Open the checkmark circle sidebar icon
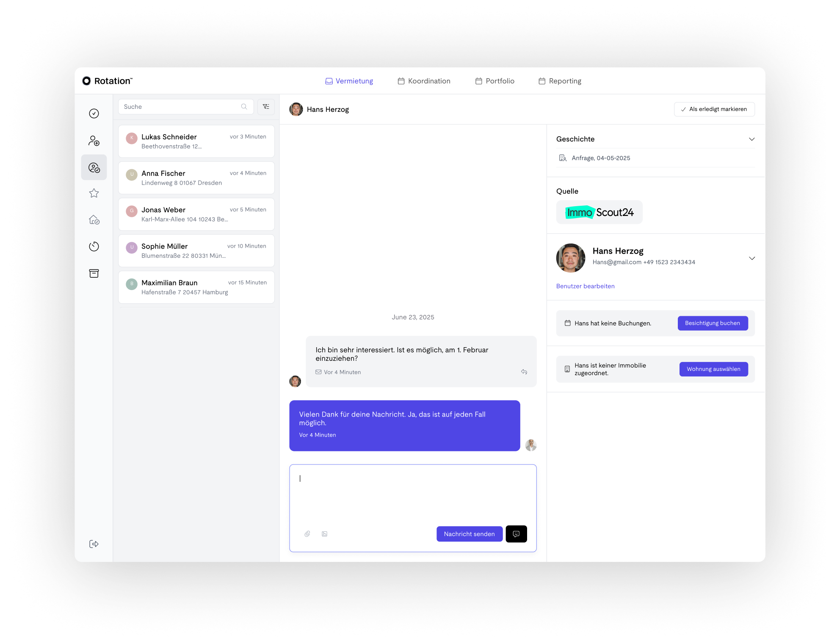Screen dimensions: 826x644 click(94, 113)
